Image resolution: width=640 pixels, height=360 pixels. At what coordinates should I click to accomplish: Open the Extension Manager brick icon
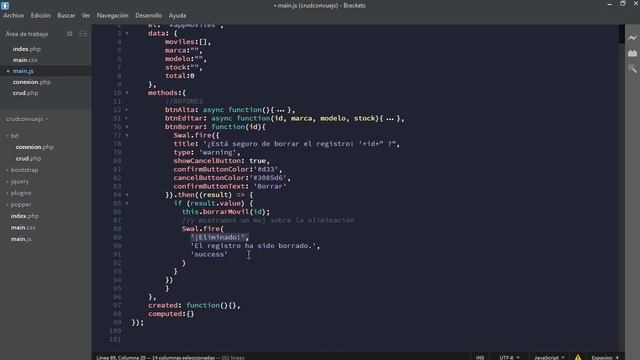(632, 53)
